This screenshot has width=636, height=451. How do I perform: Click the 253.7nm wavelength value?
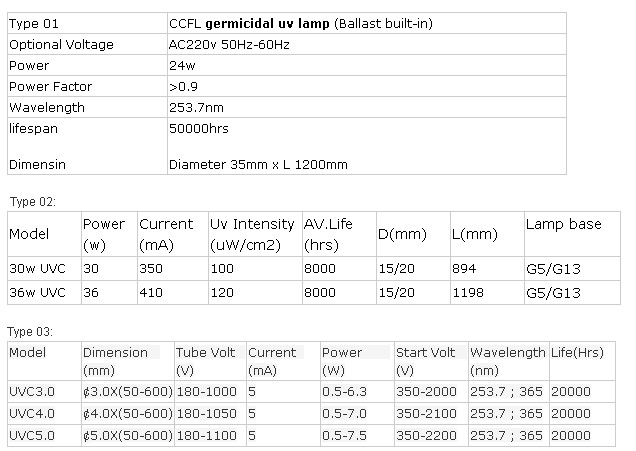click(x=197, y=107)
